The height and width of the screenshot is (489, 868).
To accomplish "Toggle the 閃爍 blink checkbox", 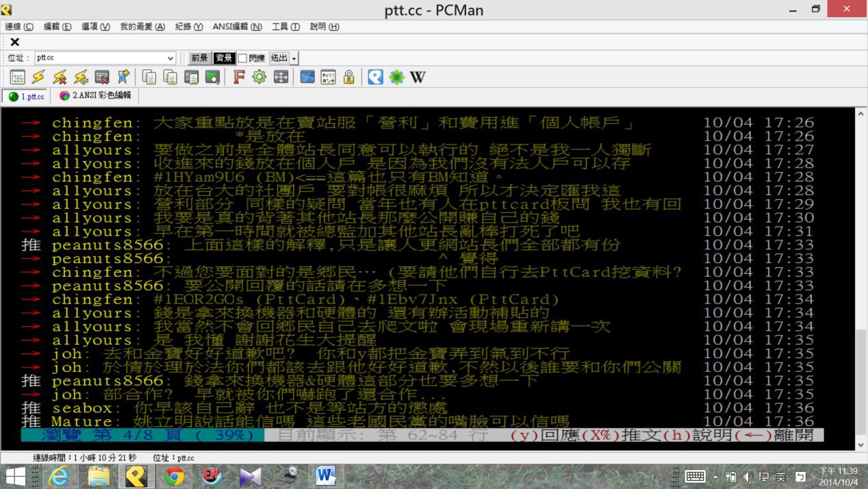I will [242, 58].
